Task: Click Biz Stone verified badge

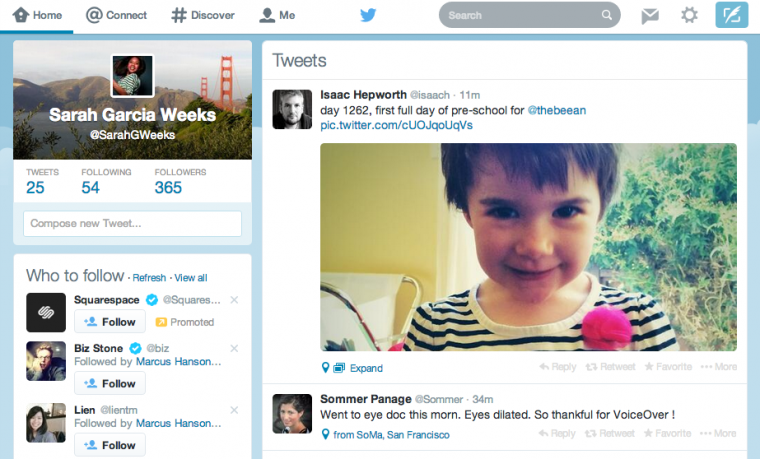Action: point(135,348)
